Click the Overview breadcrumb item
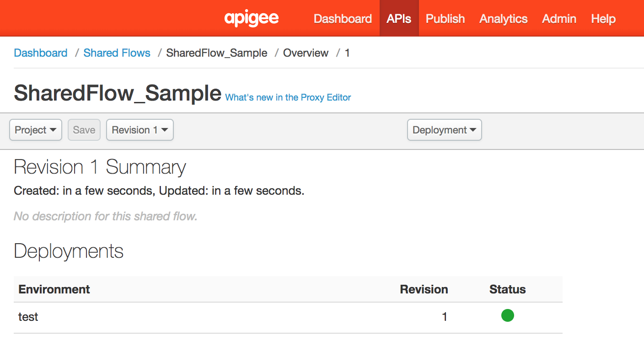Screen dimensions: 644x362 [x=306, y=53]
